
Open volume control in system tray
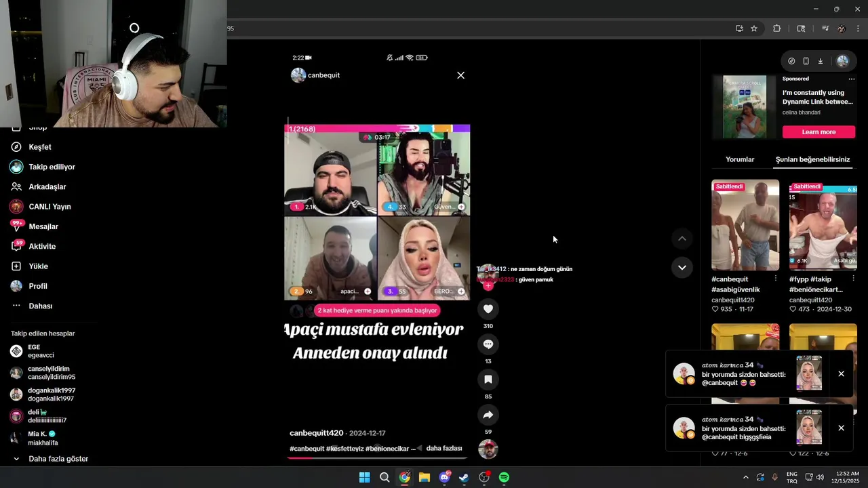tap(820, 477)
